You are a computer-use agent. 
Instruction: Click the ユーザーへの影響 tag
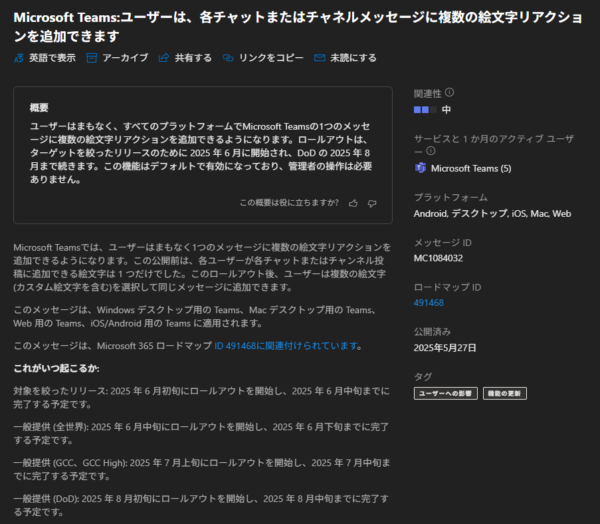tap(446, 393)
